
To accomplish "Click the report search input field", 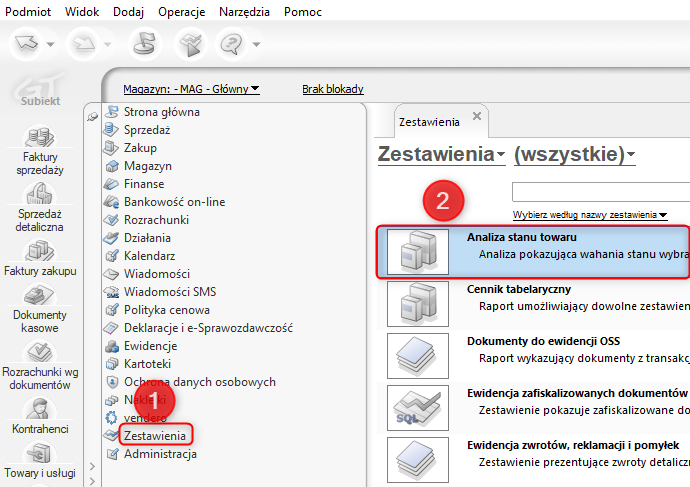I will pyautogui.click(x=601, y=192).
